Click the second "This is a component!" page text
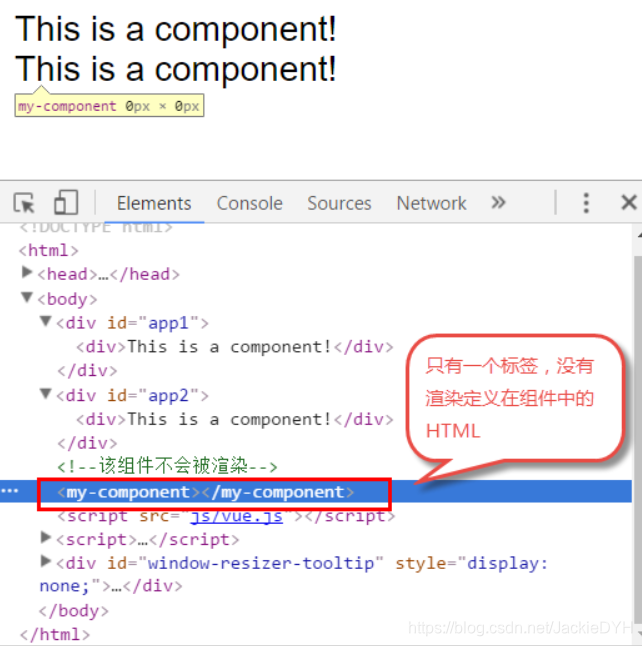Image resolution: width=642 pixels, height=646 pixels. 176,69
